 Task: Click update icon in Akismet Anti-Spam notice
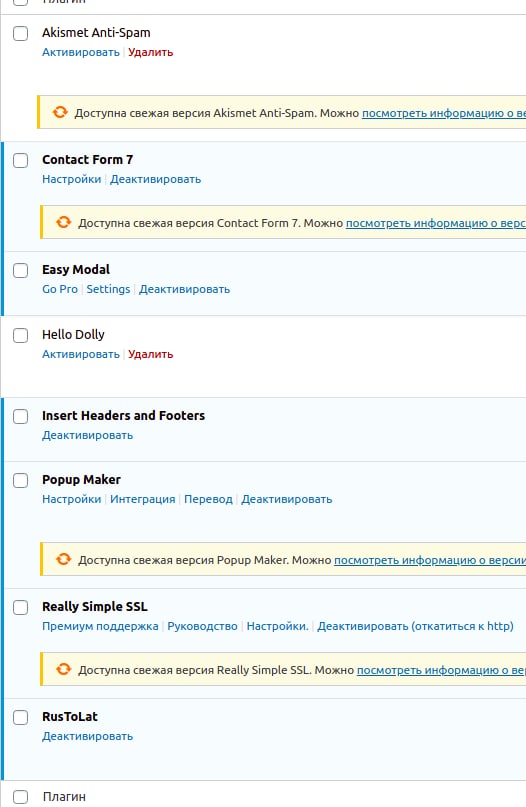[x=60, y=112]
